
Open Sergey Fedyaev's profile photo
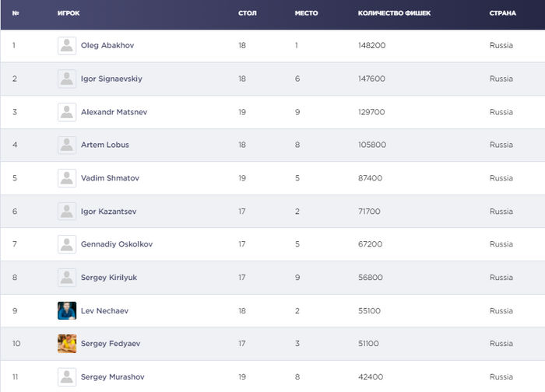[x=67, y=344]
